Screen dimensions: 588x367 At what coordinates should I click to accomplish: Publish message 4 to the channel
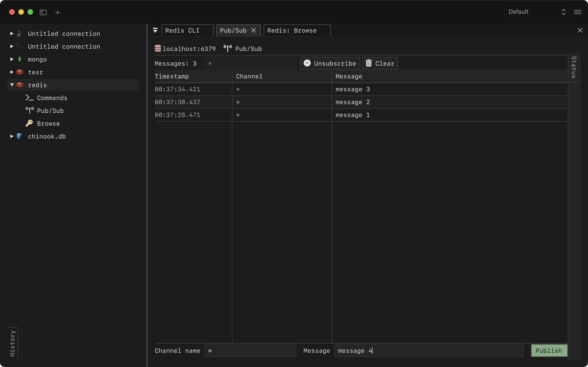(548, 350)
